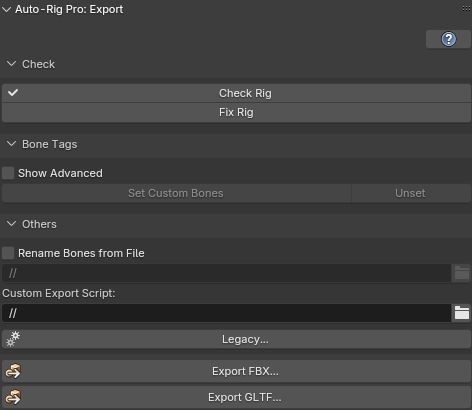The width and height of the screenshot is (472, 410).
Task: Click the Unset button
Action: 411,193
